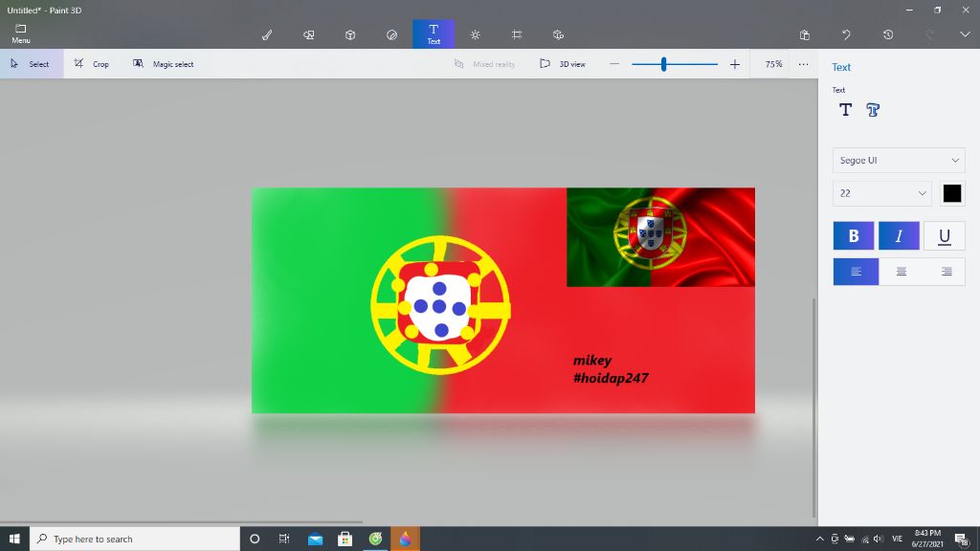Click the Paint 3D taskbar icon
Screen dimensions: 980x551
[x=405, y=539]
